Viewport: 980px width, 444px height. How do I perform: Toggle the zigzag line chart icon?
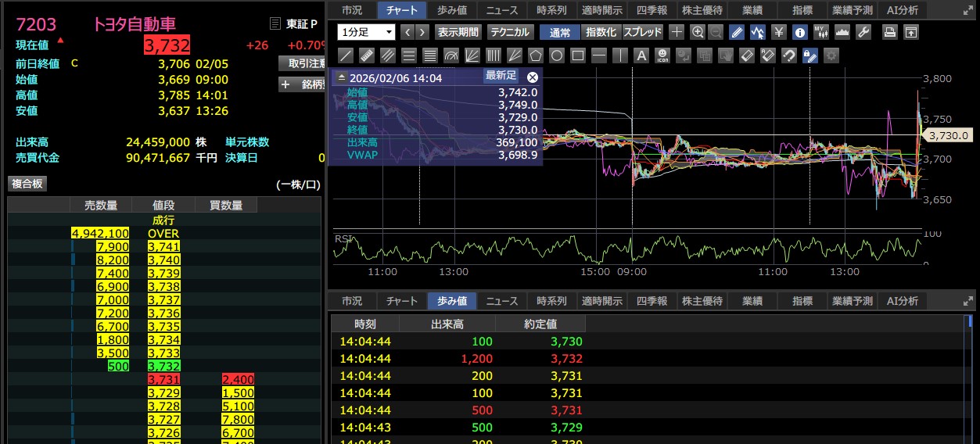[758, 32]
